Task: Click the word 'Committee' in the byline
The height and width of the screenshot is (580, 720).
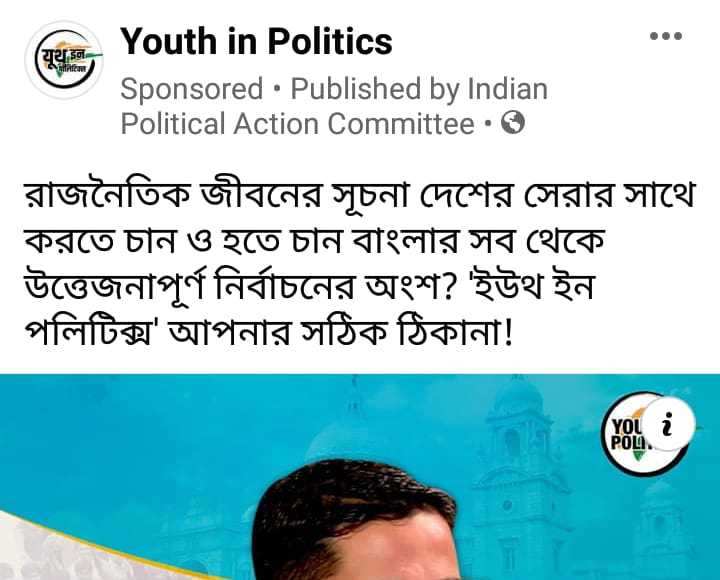Action: pyautogui.click(x=401, y=124)
